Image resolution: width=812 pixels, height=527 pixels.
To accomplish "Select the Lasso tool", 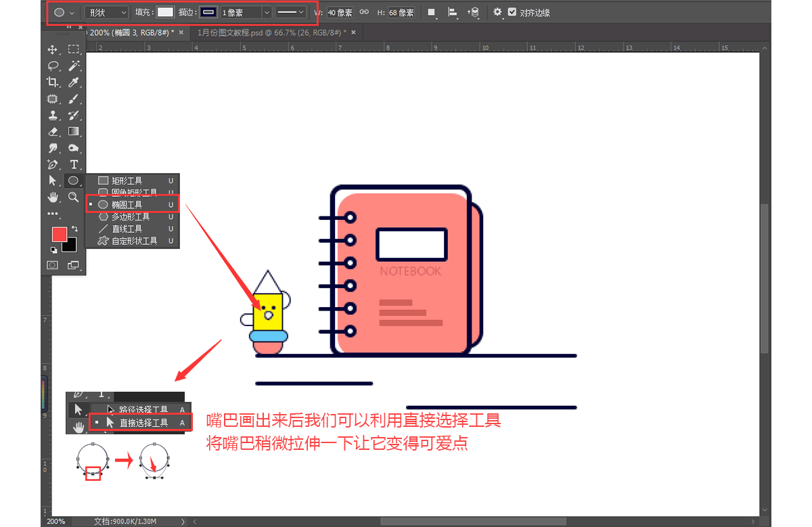I will [x=52, y=66].
